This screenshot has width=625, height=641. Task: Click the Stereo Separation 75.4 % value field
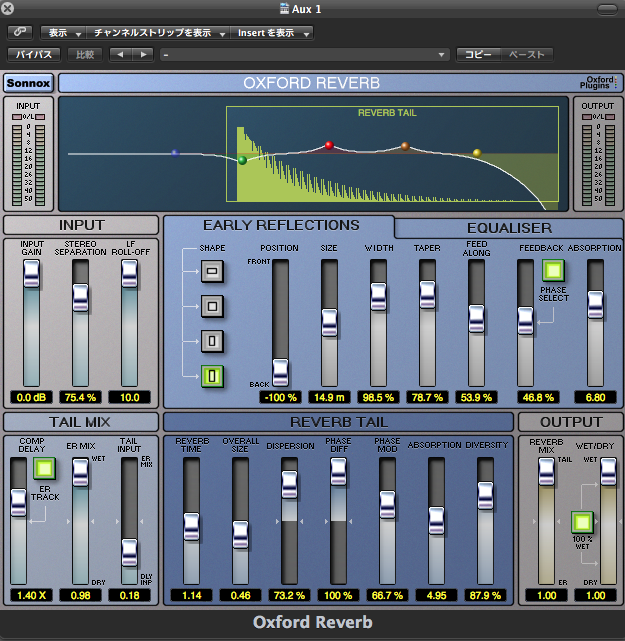click(81, 397)
